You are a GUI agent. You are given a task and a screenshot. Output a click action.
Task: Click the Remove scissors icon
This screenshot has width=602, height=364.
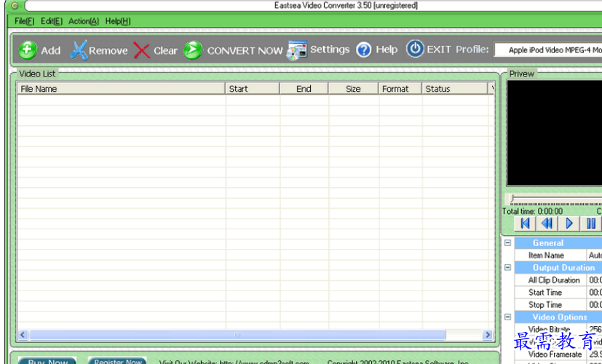click(x=79, y=50)
